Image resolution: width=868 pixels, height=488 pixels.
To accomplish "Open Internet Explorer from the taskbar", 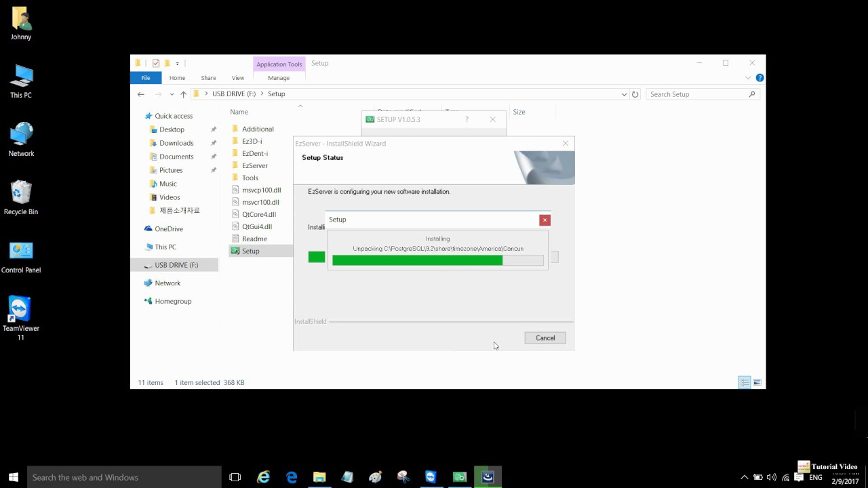I will pyautogui.click(x=264, y=477).
